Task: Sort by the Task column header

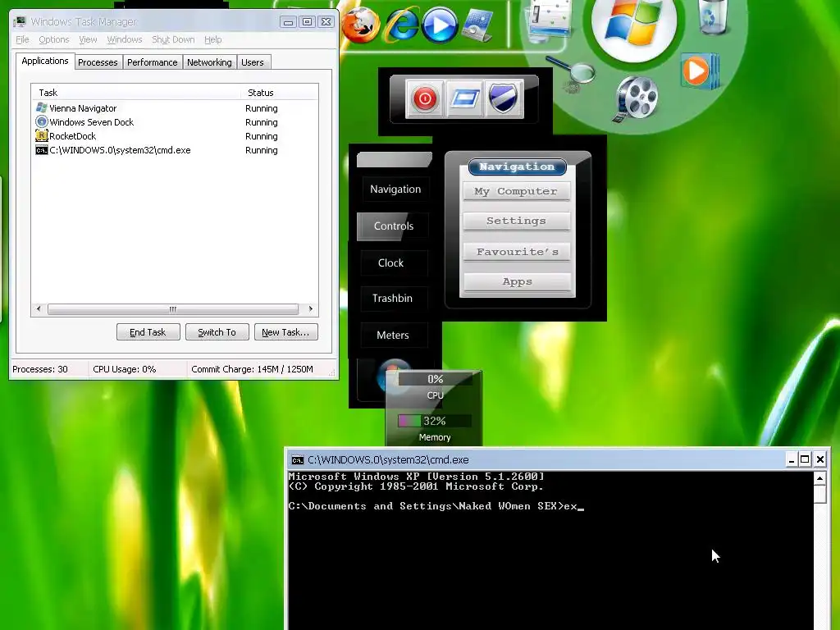Action: (137, 93)
